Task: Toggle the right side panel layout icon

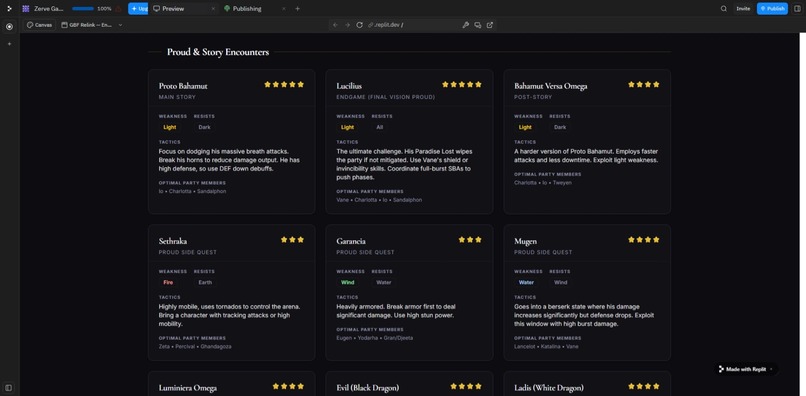Action: point(797,9)
